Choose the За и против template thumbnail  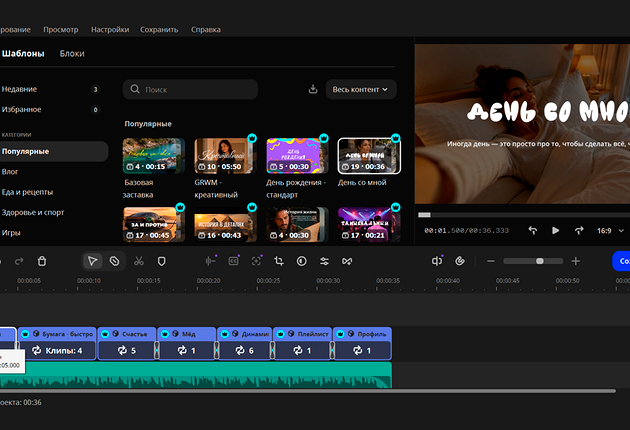(154, 225)
